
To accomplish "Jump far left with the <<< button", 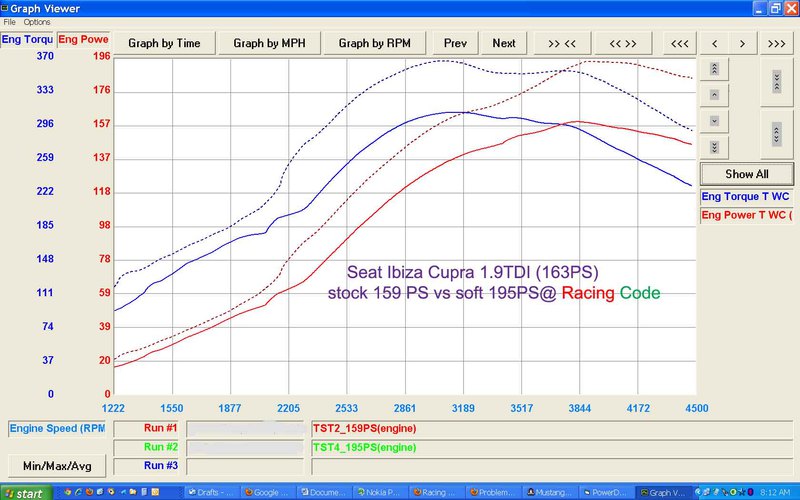I will [x=680, y=43].
